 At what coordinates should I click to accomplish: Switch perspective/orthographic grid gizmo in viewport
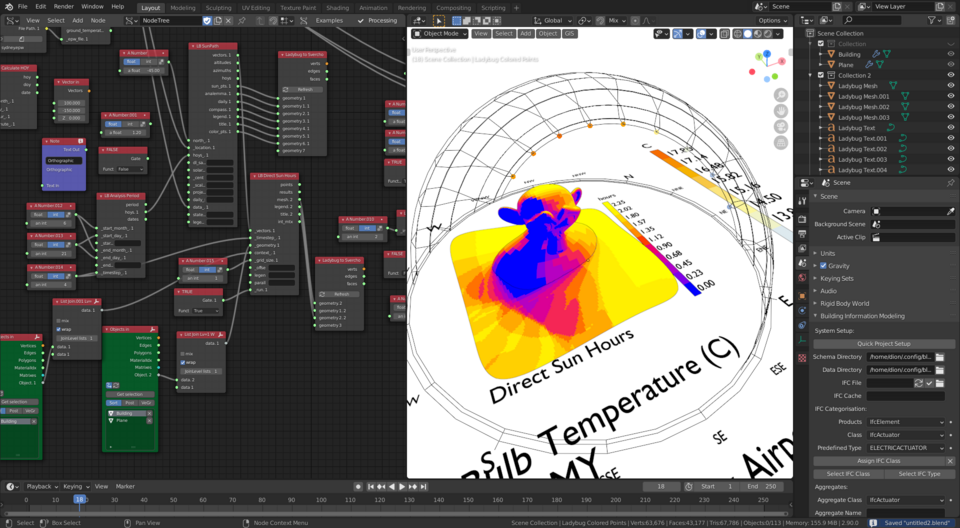pos(781,143)
